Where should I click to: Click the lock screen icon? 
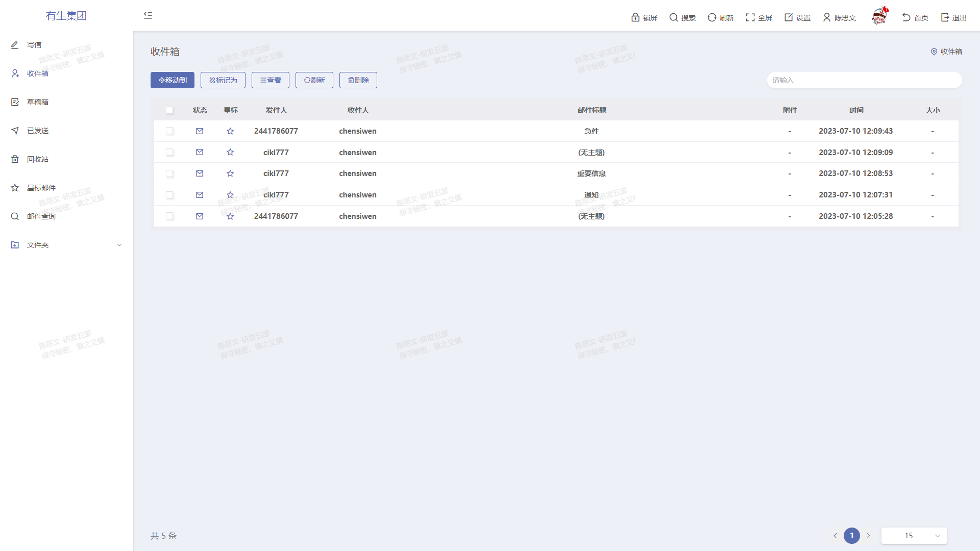(x=635, y=17)
